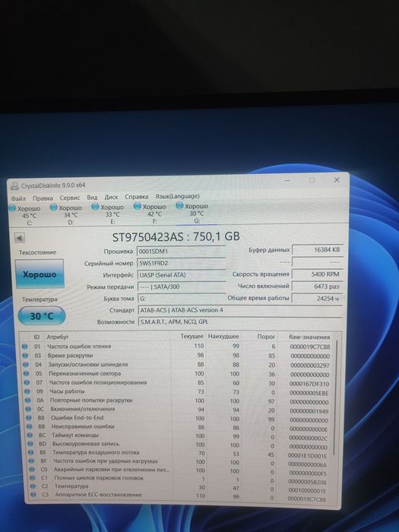Viewport: 399px width, 532px height.
Task: Open the Сервис menu
Action: 70,198
